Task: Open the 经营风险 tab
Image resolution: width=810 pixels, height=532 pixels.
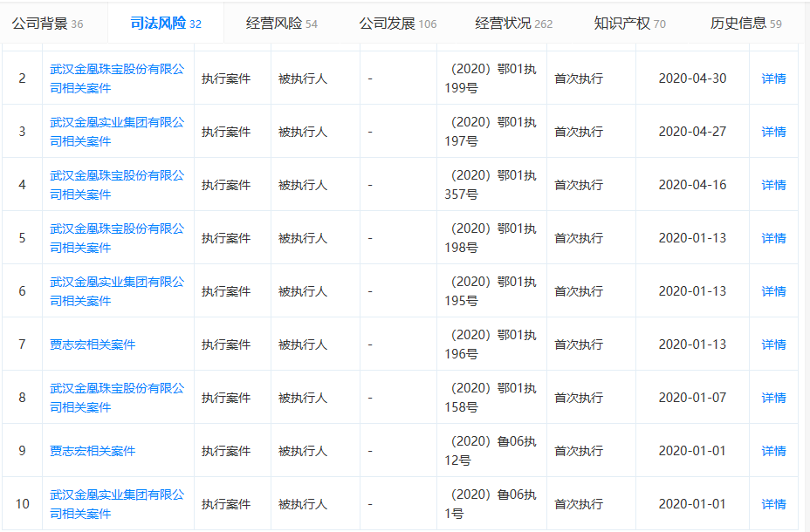Action: (282, 24)
